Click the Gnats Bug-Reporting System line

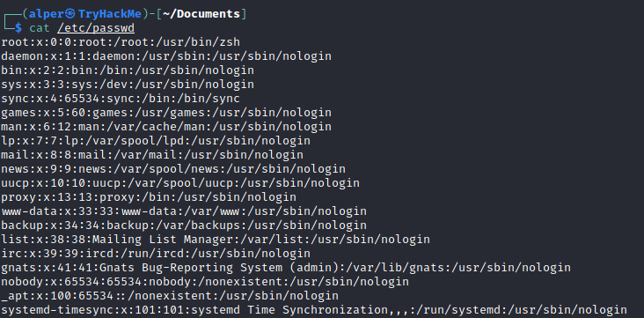[x=286, y=268]
